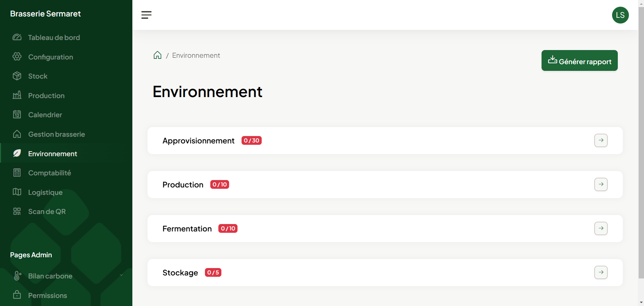Click the Calendrier calendar icon
This screenshot has height=306, width=644.
17,115
